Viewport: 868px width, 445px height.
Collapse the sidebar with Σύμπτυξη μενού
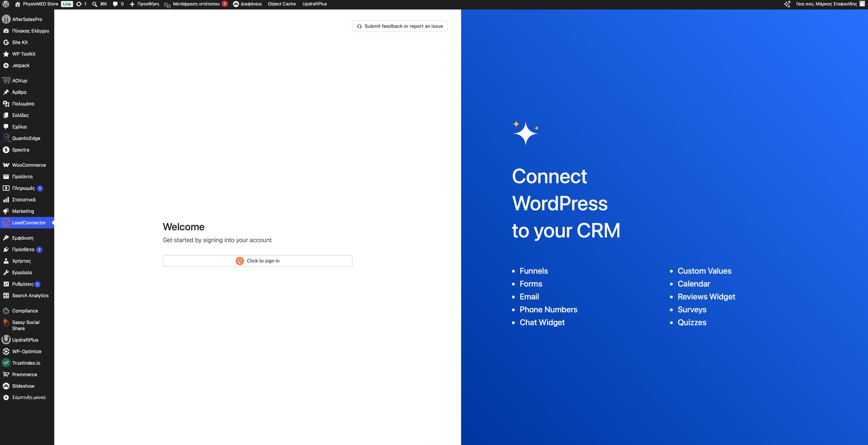27,397
